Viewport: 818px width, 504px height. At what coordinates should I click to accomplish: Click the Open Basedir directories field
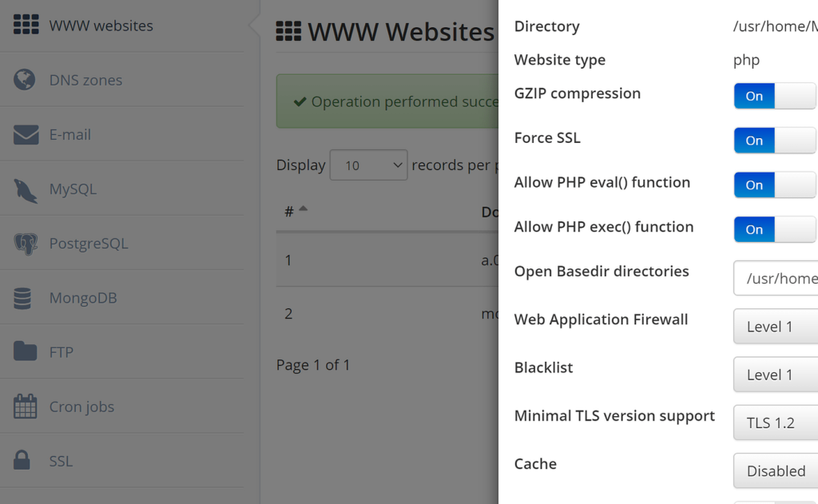tap(776, 279)
